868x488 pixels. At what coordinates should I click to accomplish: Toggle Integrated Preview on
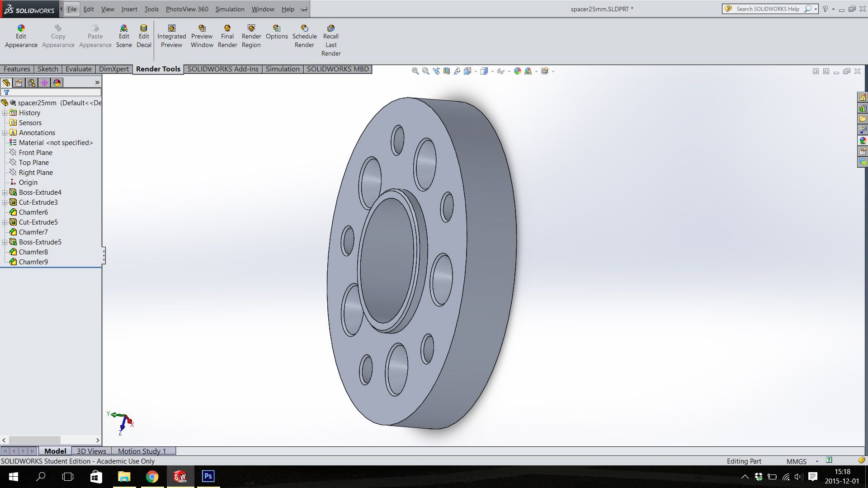pos(171,36)
